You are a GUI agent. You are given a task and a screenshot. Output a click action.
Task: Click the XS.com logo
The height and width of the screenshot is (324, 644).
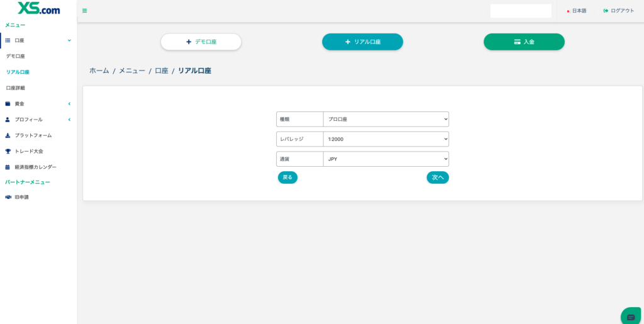point(38,8)
